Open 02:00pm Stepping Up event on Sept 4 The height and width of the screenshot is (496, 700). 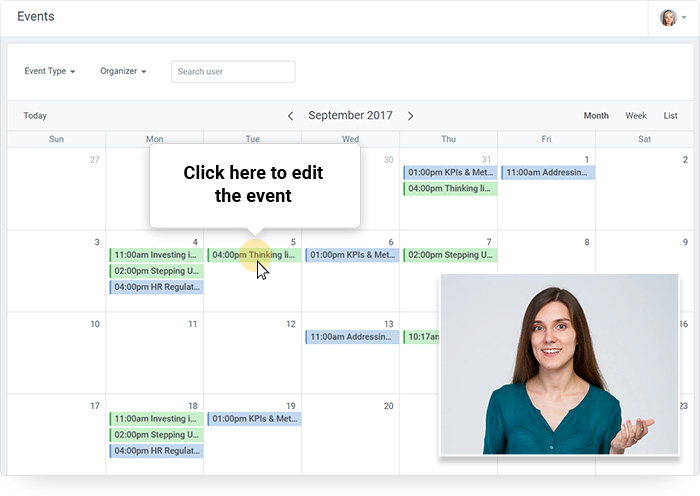coord(156,271)
